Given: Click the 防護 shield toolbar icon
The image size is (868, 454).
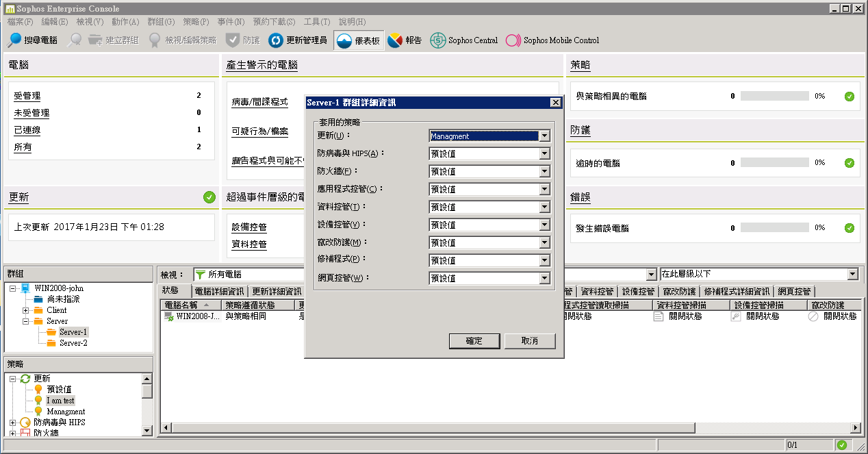Looking at the screenshot, I should pyautogui.click(x=233, y=40).
